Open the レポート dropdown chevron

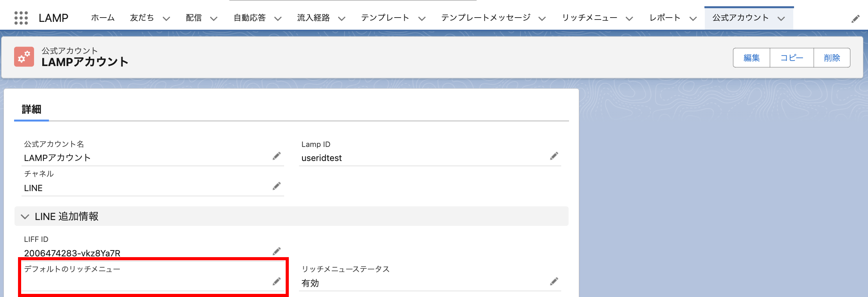pyautogui.click(x=693, y=18)
